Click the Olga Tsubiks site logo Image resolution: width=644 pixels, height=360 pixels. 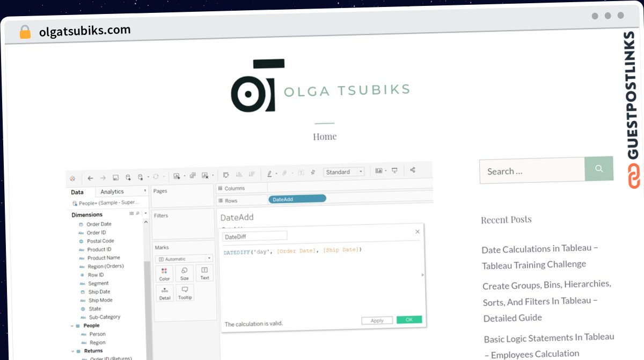320,86
